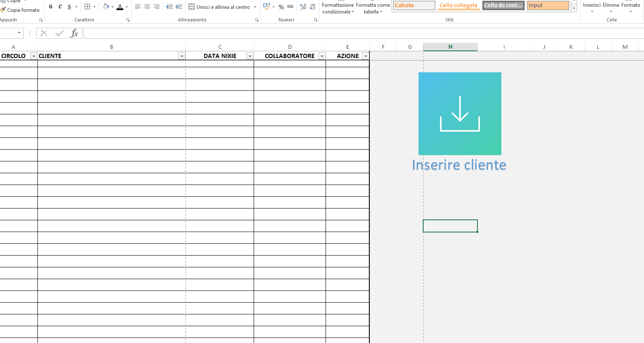Open the COLLABORATORE filter dropdown
The width and height of the screenshot is (644, 343).
pos(322,56)
